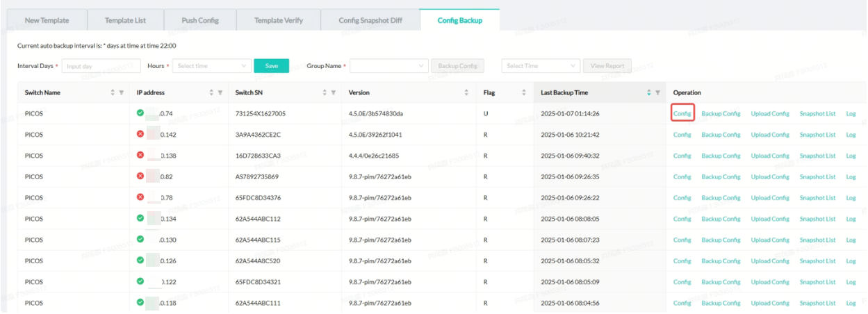Sort the table by the Version column
Screen dimensions: 868x314
coord(466,92)
